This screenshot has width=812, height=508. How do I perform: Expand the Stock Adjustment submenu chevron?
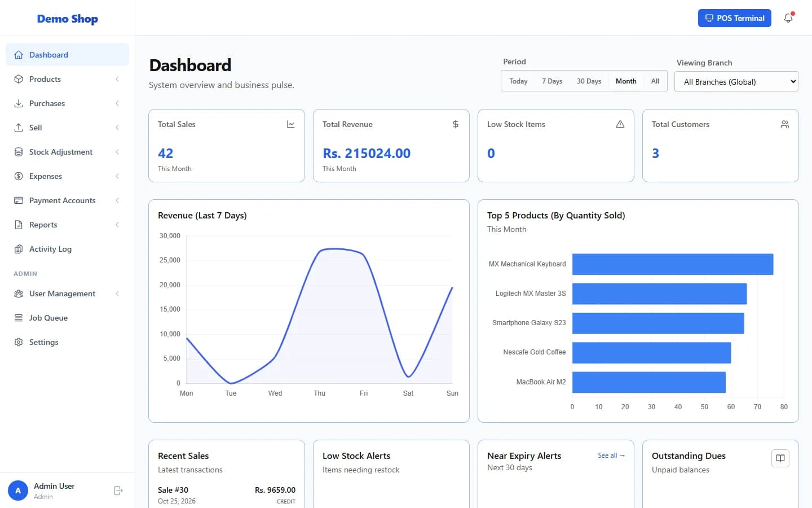pyautogui.click(x=117, y=152)
